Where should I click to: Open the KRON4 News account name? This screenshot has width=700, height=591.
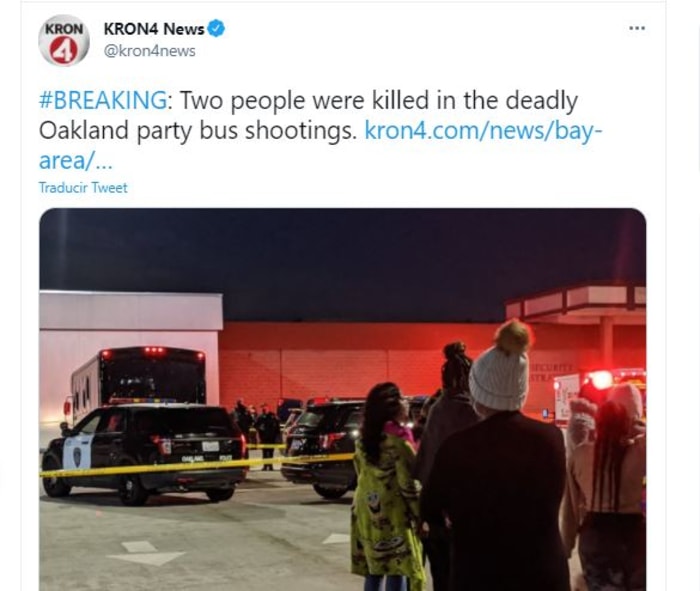(154, 29)
